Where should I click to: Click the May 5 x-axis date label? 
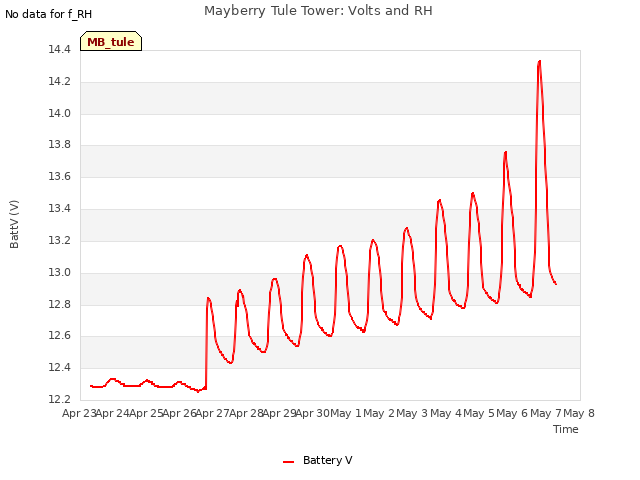coord(479,414)
